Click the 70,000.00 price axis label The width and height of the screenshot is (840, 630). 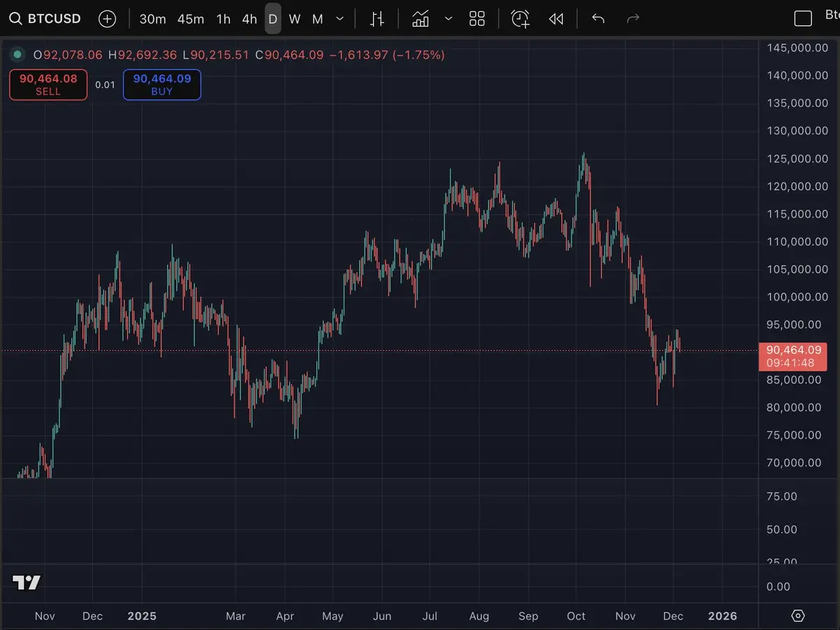click(794, 463)
